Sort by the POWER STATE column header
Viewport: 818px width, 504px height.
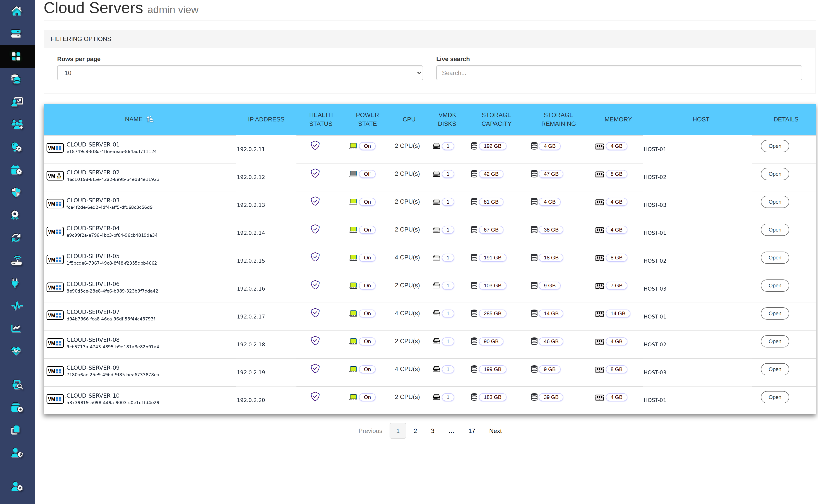367,119
